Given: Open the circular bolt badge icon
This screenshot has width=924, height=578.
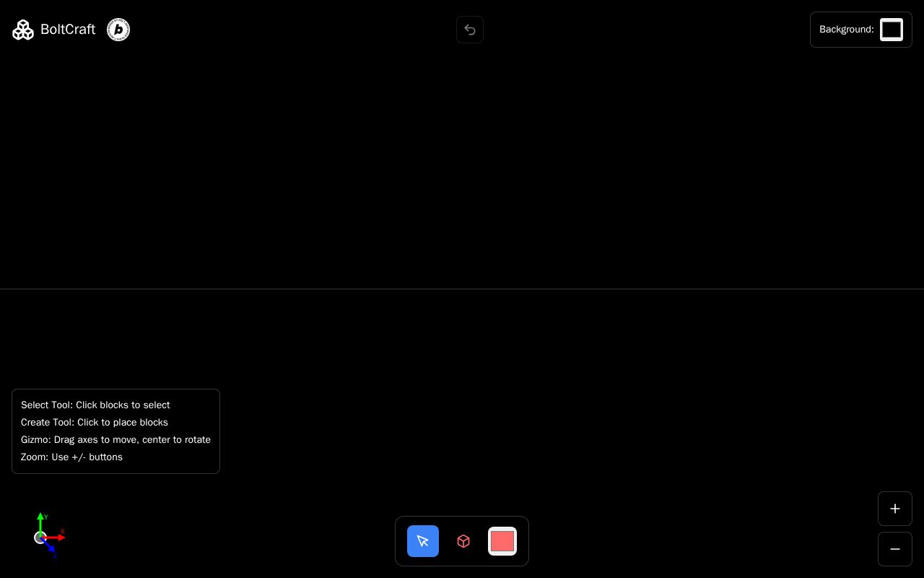Looking at the screenshot, I should point(118,30).
